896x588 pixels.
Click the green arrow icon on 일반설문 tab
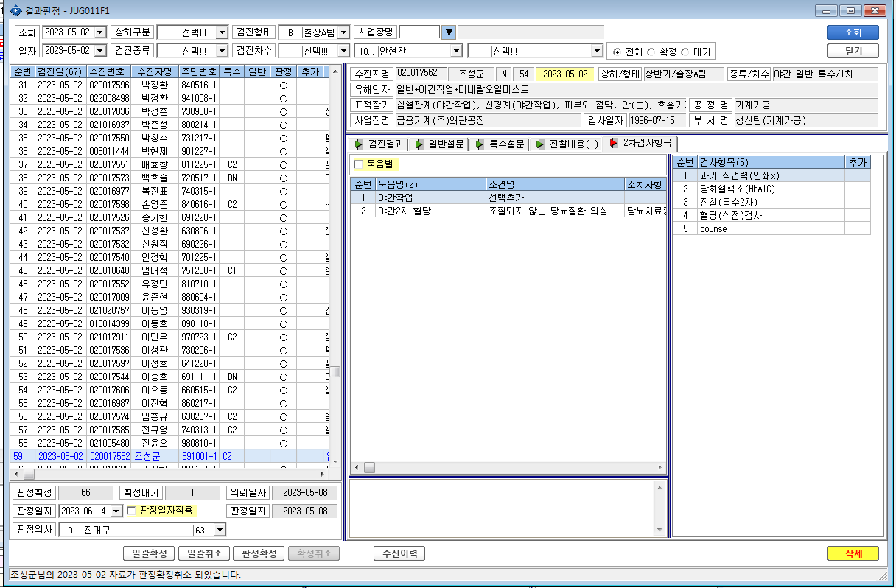(419, 144)
